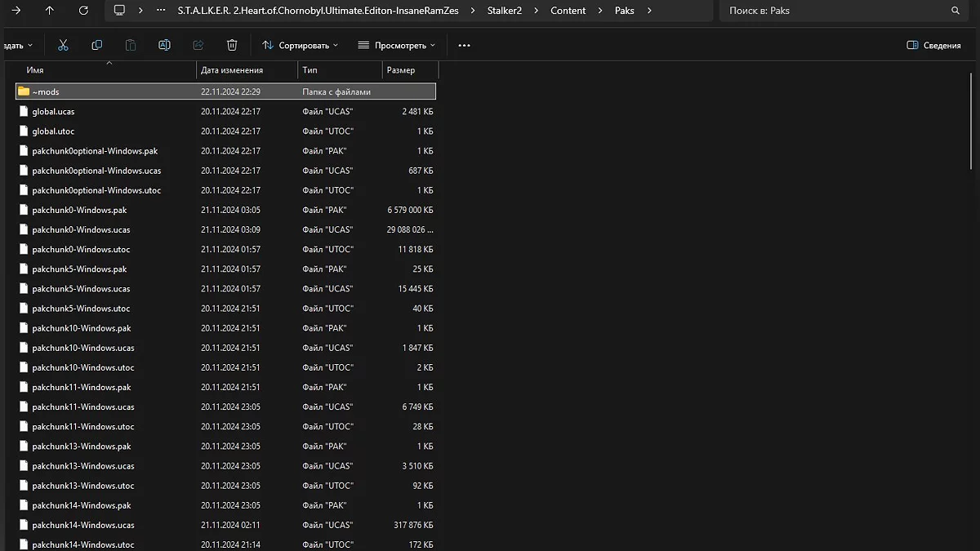Click the Cut scissors icon
Viewport: 980px width, 551px height.
tap(64, 46)
